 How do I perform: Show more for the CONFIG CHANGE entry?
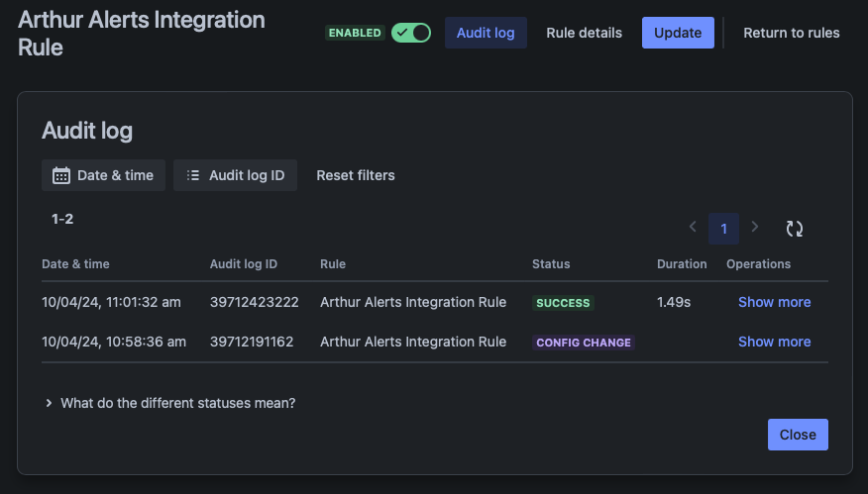(774, 342)
